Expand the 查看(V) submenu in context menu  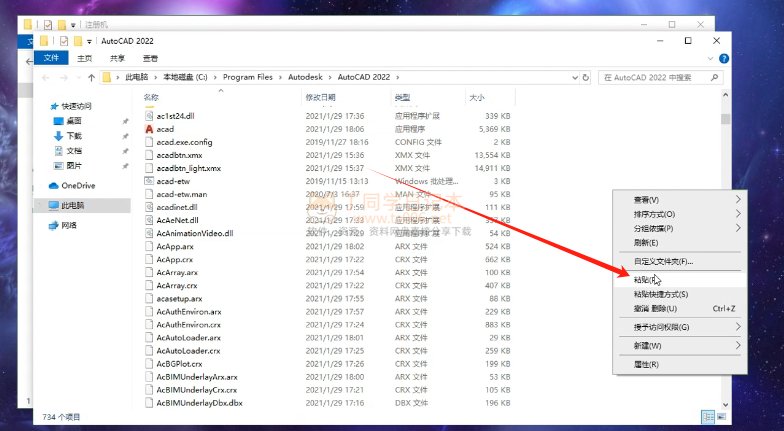pos(677,199)
